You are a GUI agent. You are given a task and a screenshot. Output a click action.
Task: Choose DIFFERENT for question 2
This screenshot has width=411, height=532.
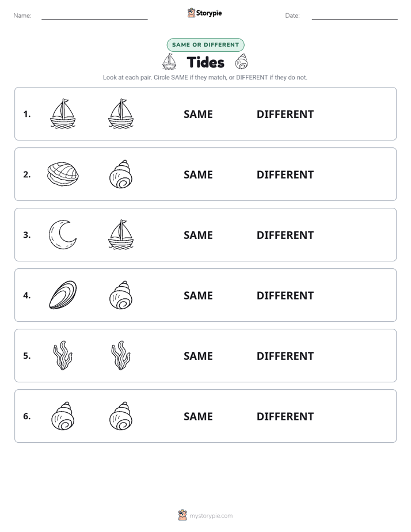(285, 174)
